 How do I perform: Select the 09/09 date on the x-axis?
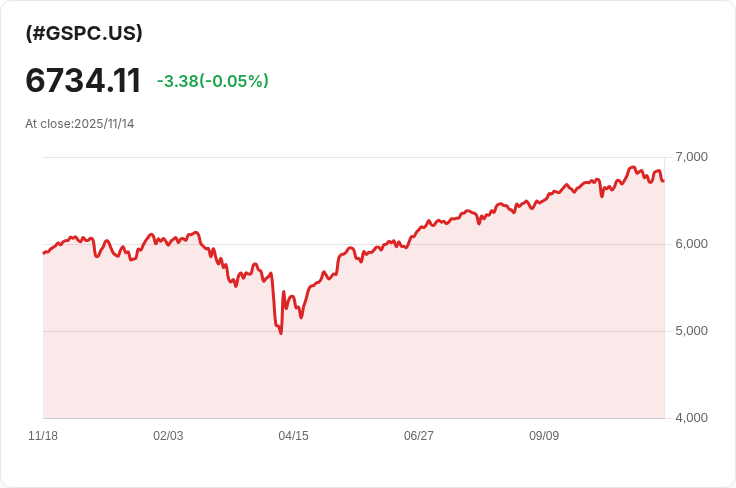[543, 436]
